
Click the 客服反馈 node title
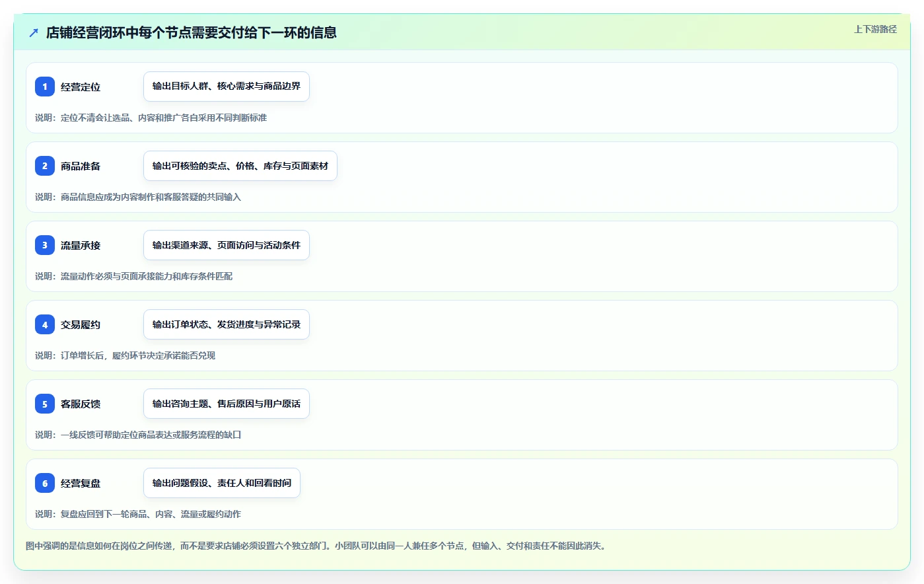pyautogui.click(x=81, y=404)
